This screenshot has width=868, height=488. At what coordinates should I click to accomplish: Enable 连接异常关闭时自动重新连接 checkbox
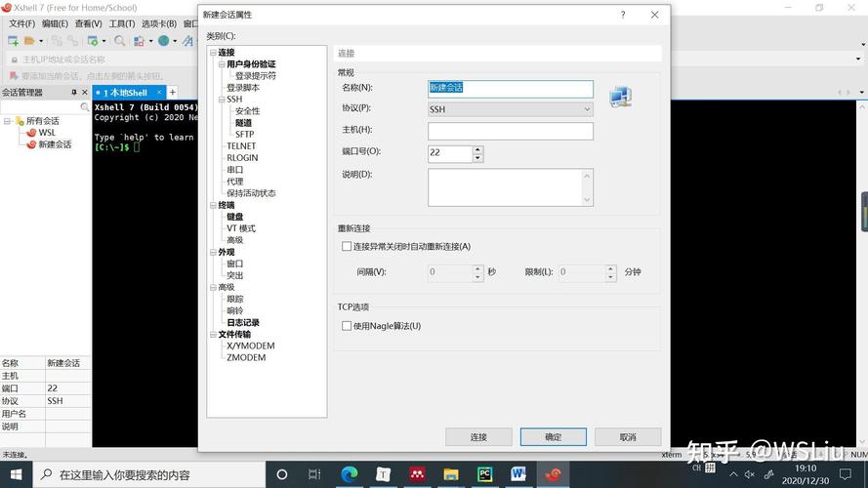[347, 246]
